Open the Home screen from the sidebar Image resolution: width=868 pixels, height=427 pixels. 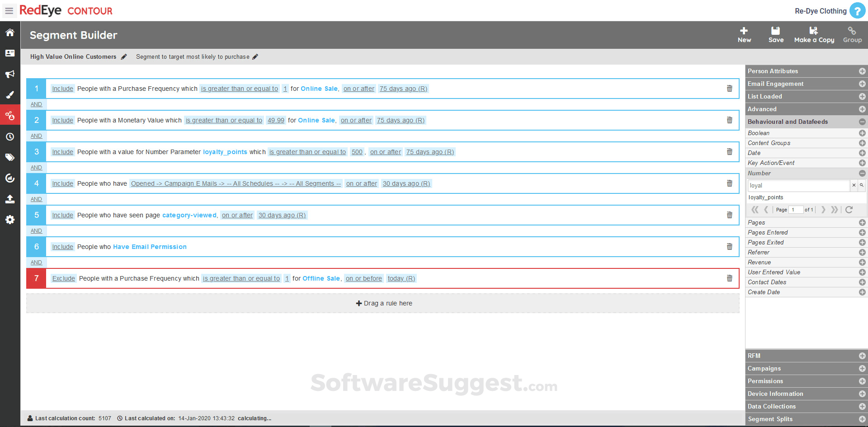(9, 32)
